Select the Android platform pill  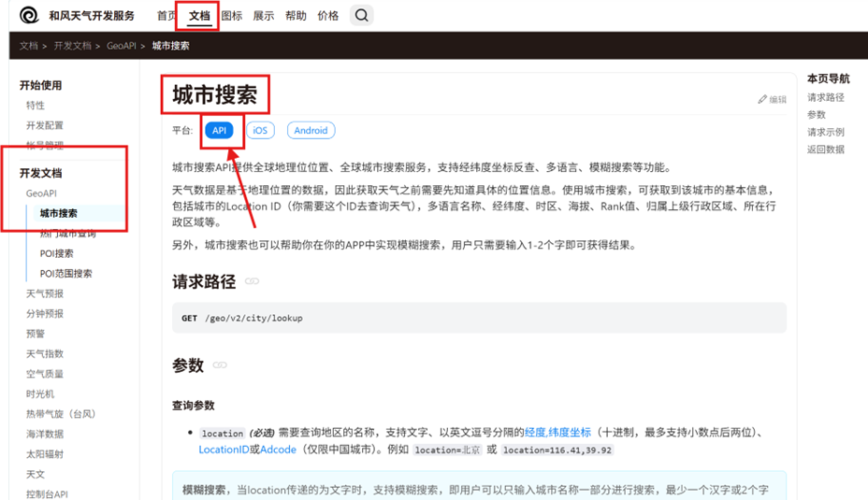click(311, 131)
